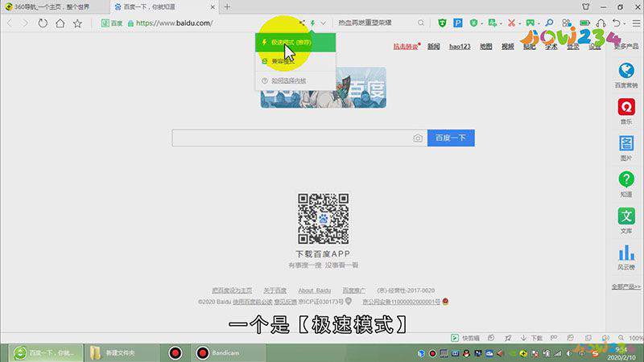644x362 pixels.
Task: Click the 百度推广 footer link
Action: point(354,290)
